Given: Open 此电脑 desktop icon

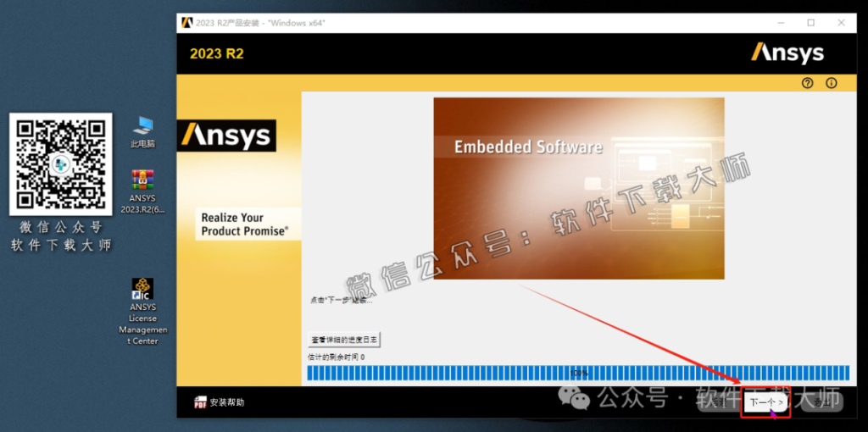Looking at the screenshot, I should pos(142,132).
